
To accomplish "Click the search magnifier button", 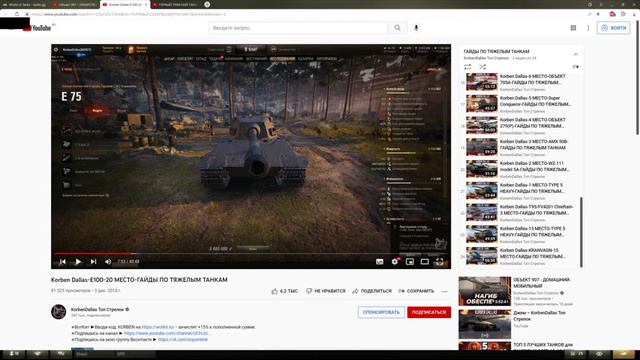I will click(397, 28).
